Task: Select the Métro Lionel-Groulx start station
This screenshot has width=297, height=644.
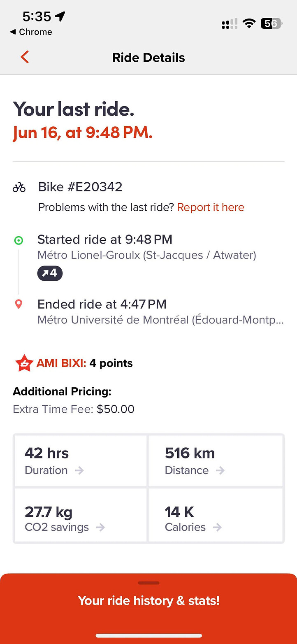Action: pos(146,255)
